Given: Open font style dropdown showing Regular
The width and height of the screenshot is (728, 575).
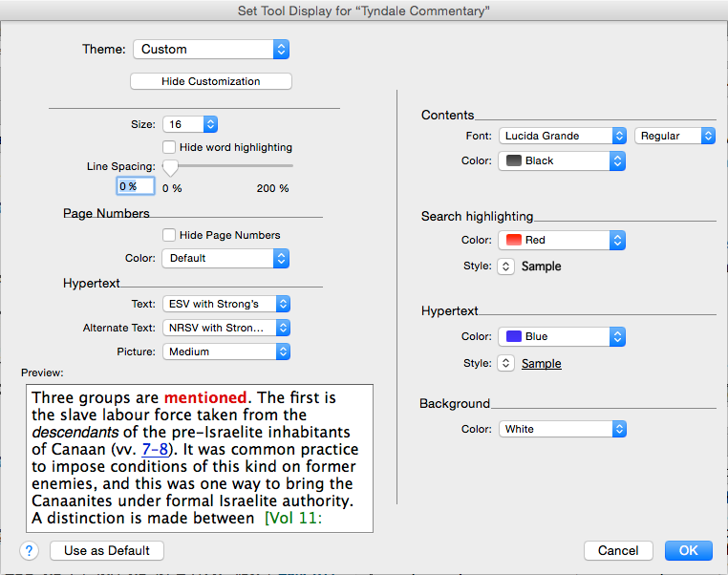Looking at the screenshot, I should pyautogui.click(x=674, y=136).
